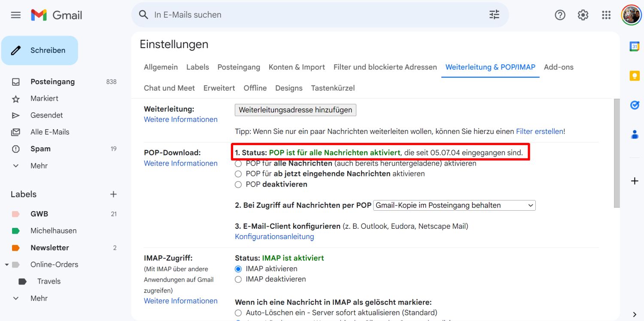Image resolution: width=644 pixels, height=321 pixels.
Task: Open the Help question mark icon
Action: coord(560,15)
